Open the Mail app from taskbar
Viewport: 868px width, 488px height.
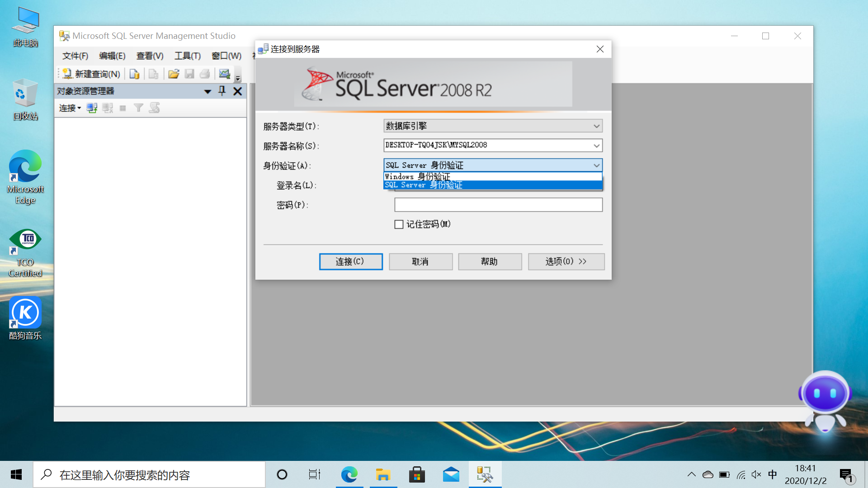coord(451,474)
